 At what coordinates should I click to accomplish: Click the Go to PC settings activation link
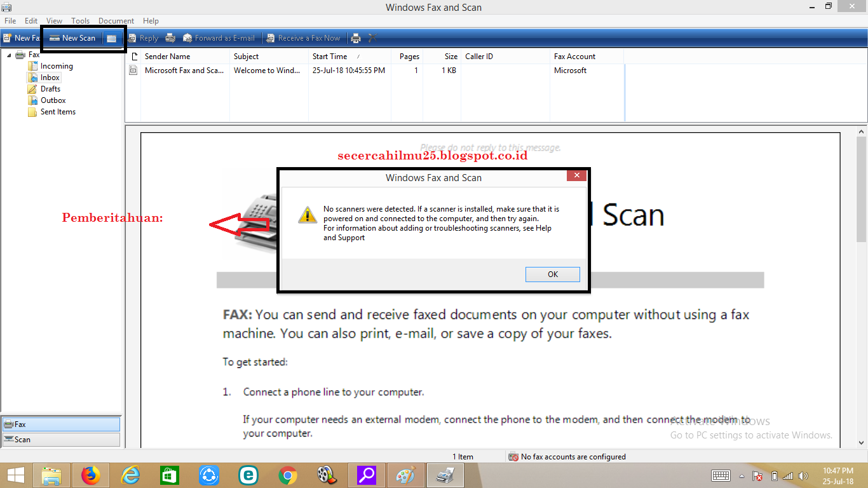point(750,435)
